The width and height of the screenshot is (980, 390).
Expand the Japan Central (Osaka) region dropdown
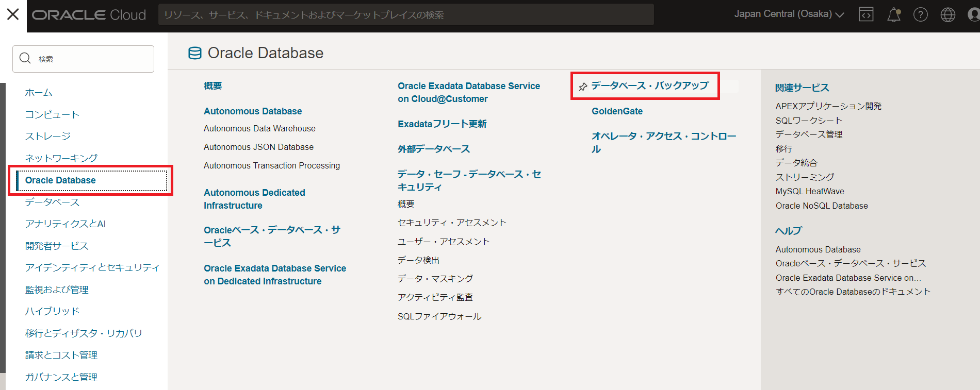click(x=789, y=14)
